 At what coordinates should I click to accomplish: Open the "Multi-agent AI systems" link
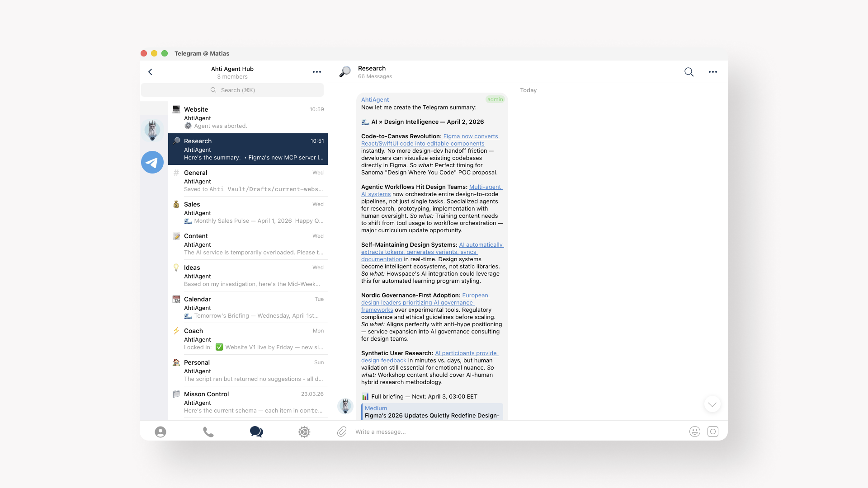pos(485,187)
